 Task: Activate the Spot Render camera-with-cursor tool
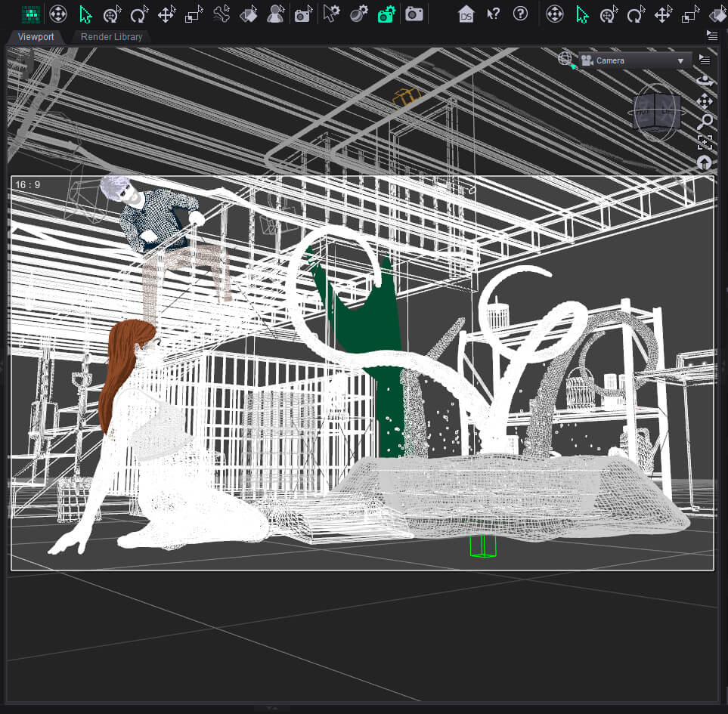[x=303, y=15]
